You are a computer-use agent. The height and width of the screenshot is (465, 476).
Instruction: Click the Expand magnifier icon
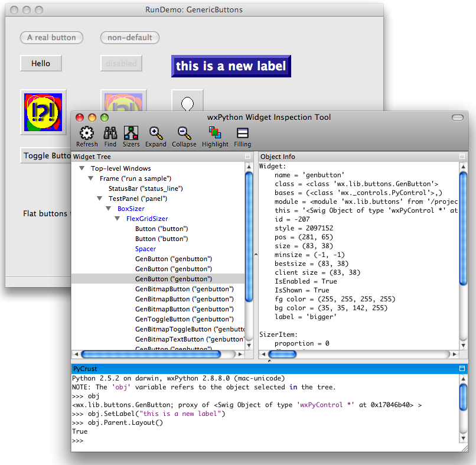(x=156, y=134)
